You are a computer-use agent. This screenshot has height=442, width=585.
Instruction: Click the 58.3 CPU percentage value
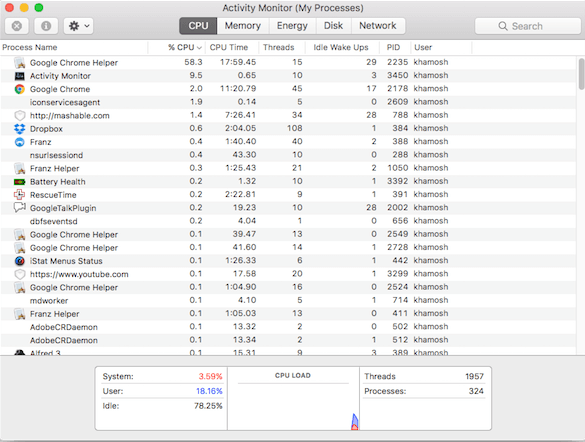point(193,62)
